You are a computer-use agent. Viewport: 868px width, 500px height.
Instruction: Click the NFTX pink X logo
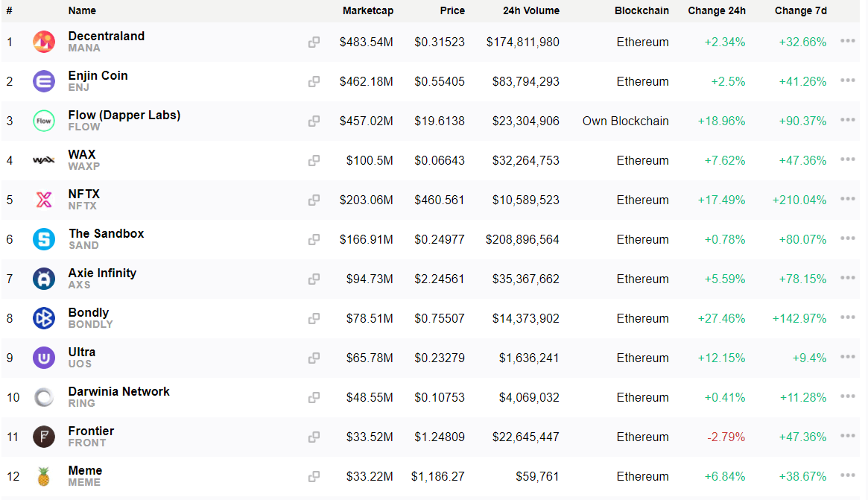44,200
